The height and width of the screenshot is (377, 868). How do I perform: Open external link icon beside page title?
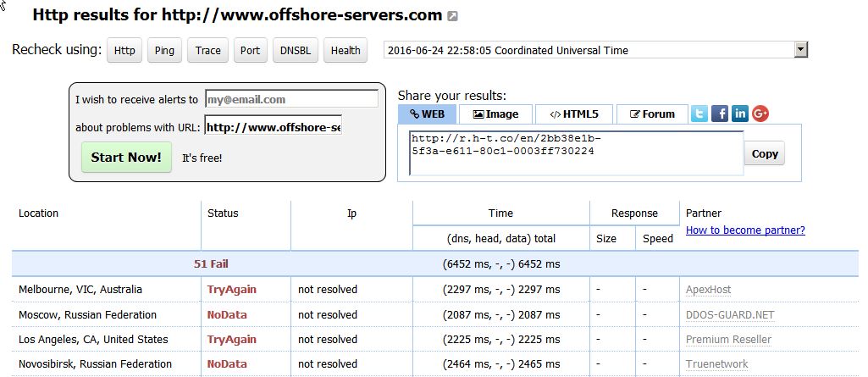click(452, 16)
